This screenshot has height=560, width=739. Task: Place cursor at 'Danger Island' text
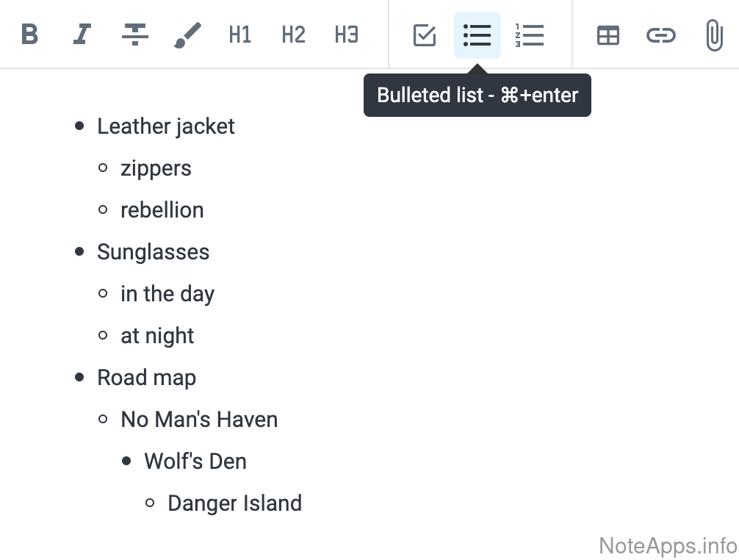234,503
